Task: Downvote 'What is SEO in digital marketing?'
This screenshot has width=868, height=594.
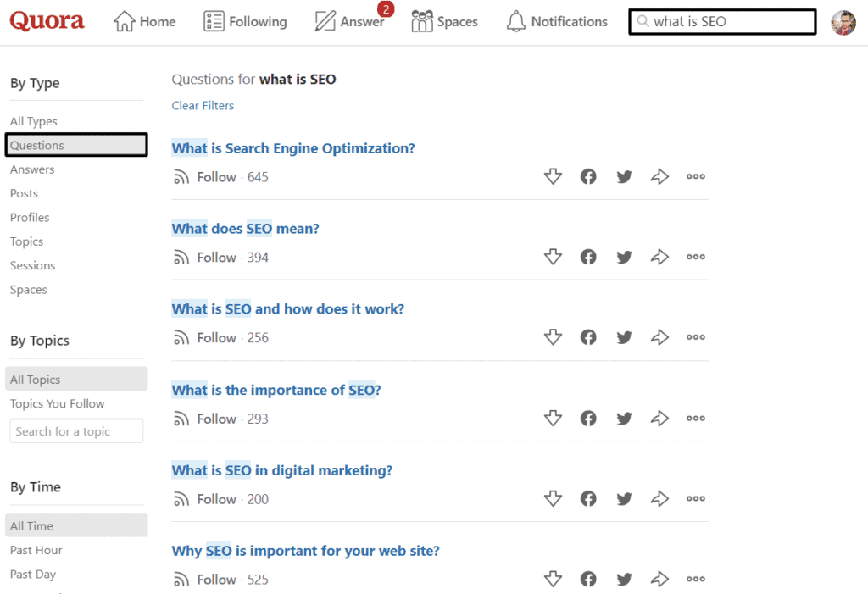Action: coord(553,499)
